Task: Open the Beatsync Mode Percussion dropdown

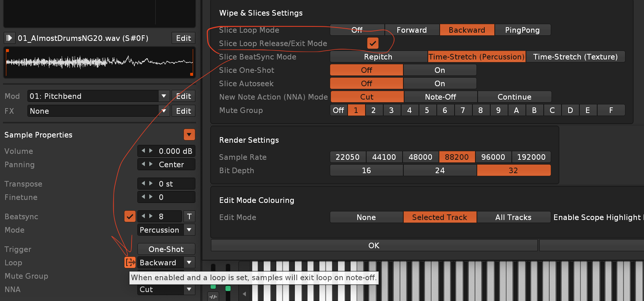Action: (189, 230)
